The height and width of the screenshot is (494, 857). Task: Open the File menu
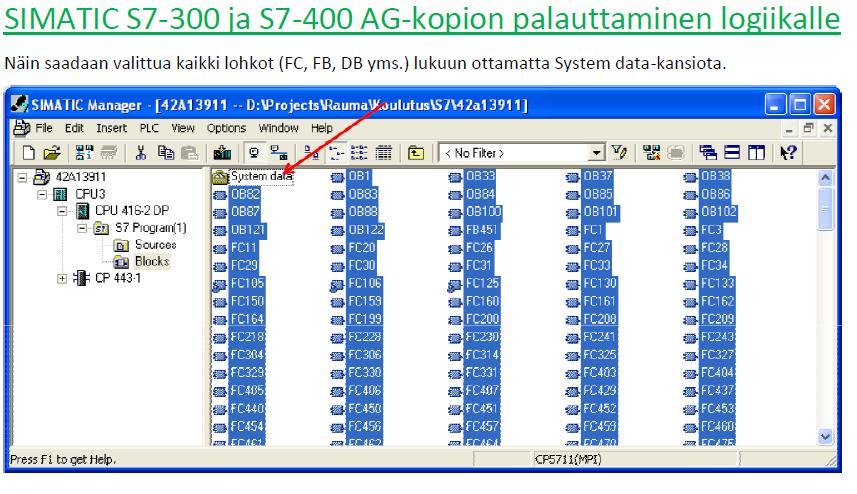(44, 128)
